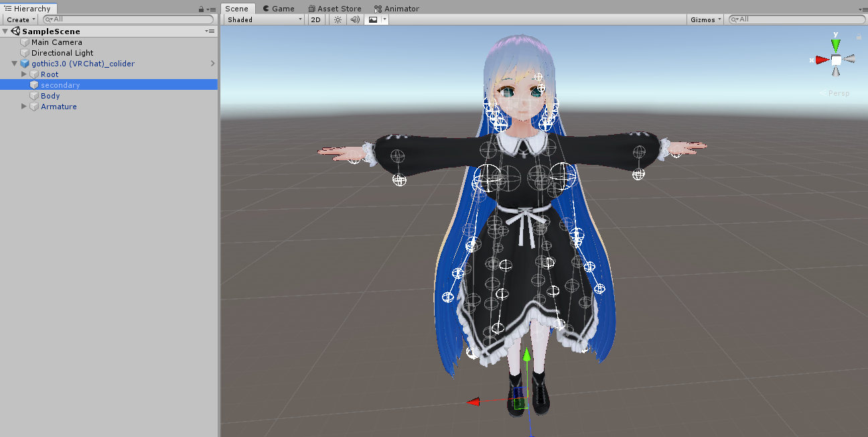Switch to the Hierarchy tab
The width and height of the screenshot is (868, 437).
coord(28,9)
